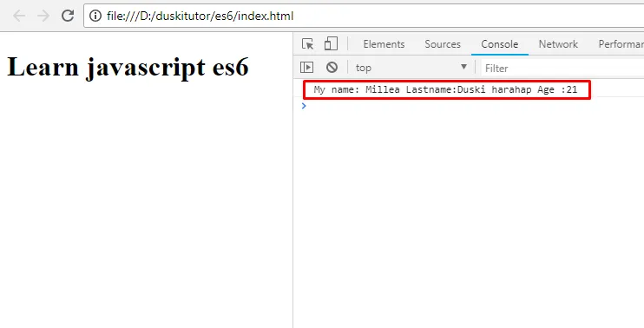Show the console sidebar icon

pyautogui.click(x=306, y=68)
